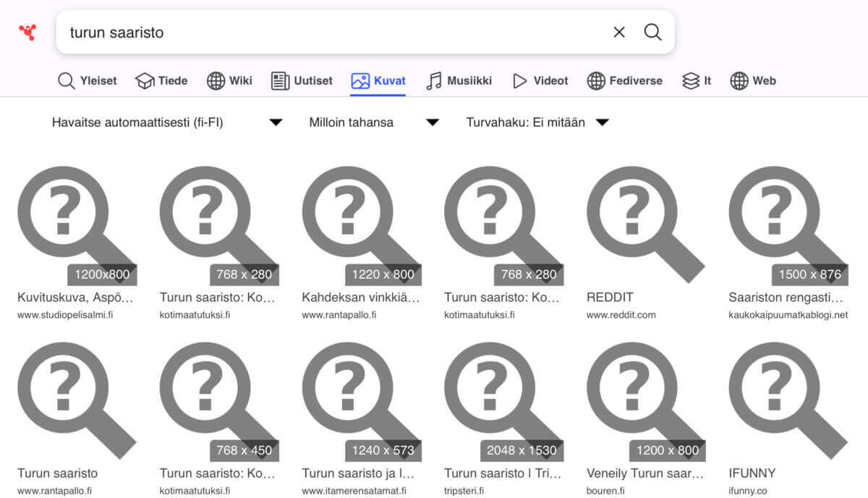Viewport: 868px width, 498px height.
Task: Open the Uutiset news category
Action: click(302, 81)
